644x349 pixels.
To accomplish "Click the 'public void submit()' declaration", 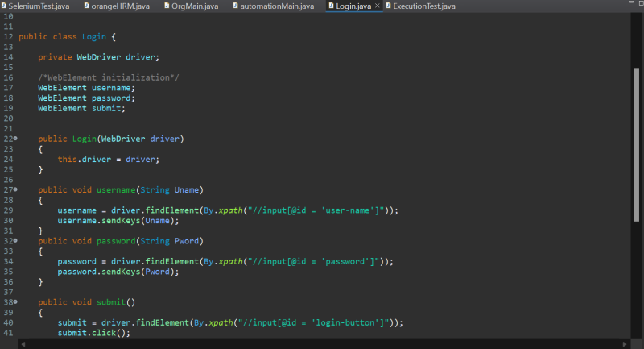I will click(x=87, y=302).
